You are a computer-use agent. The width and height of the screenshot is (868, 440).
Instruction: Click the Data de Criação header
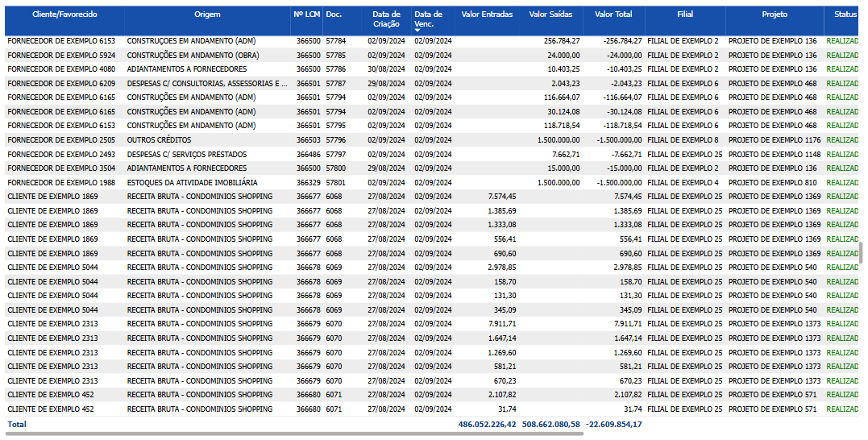(386, 19)
